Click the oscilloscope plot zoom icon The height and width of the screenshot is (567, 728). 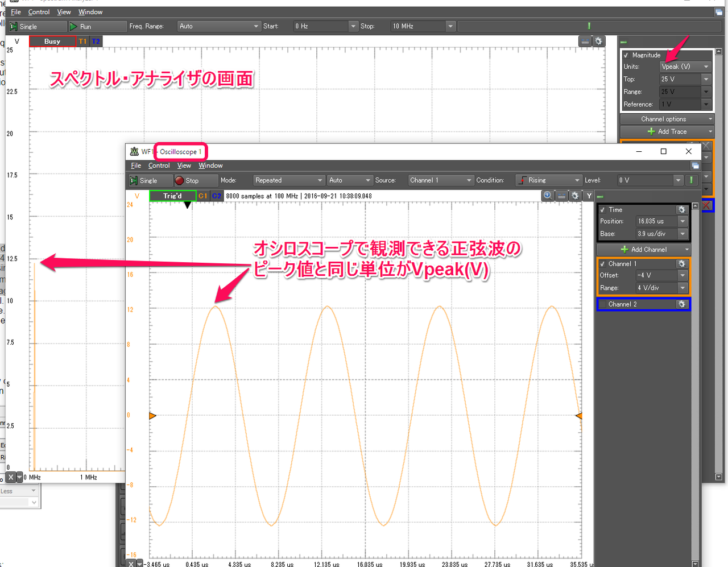(x=547, y=196)
